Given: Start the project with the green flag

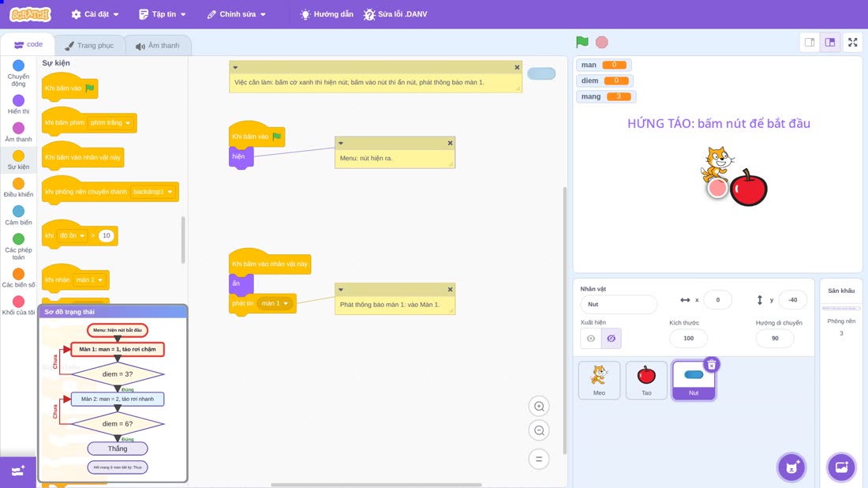Looking at the screenshot, I should coord(582,42).
